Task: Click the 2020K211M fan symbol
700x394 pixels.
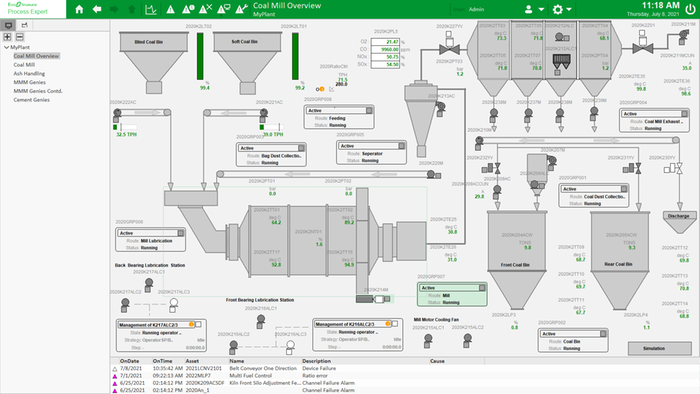Action: click(683, 37)
